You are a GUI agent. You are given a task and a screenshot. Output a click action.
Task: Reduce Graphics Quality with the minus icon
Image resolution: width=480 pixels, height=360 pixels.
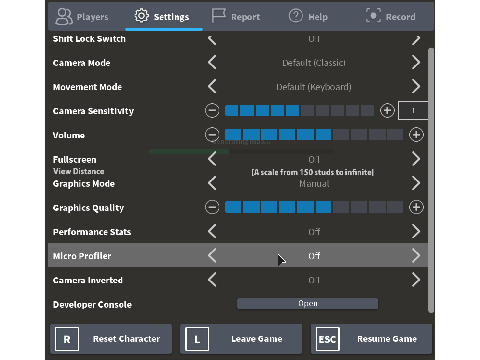tap(212, 207)
